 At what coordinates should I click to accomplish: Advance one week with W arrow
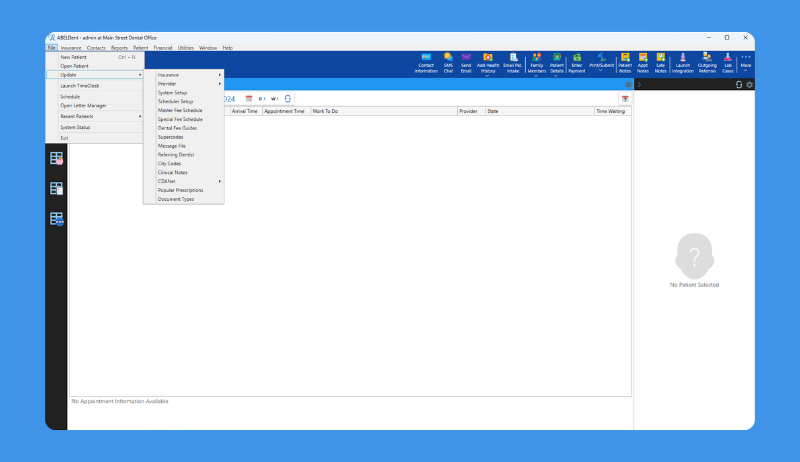(274, 98)
